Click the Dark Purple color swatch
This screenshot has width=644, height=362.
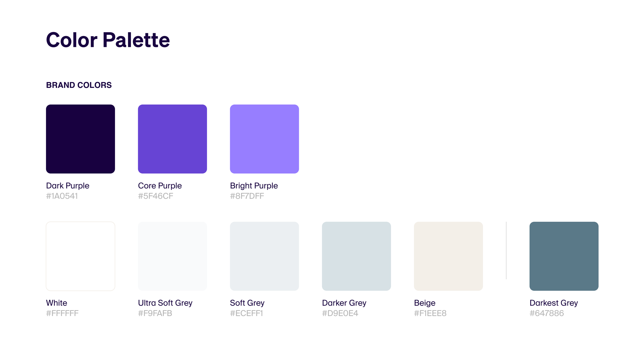coord(80,139)
